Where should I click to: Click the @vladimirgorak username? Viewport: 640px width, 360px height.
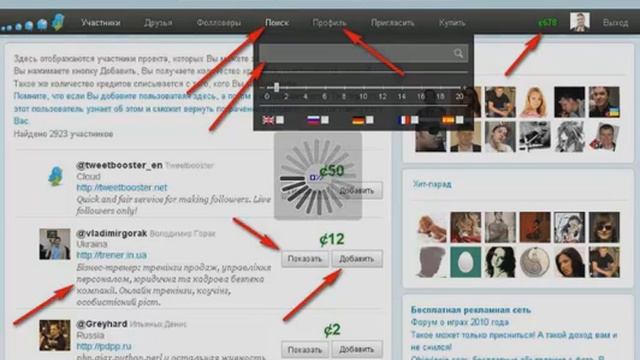[111, 233]
